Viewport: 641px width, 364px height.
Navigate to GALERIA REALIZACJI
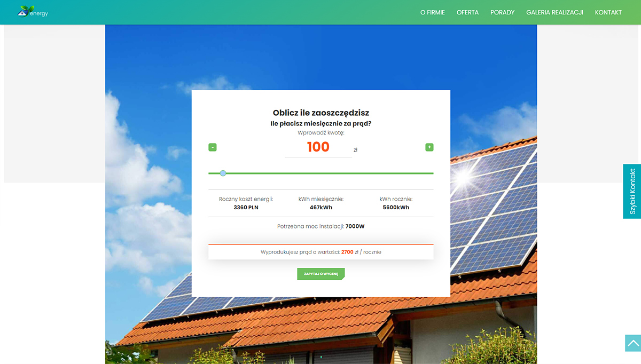(554, 12)
